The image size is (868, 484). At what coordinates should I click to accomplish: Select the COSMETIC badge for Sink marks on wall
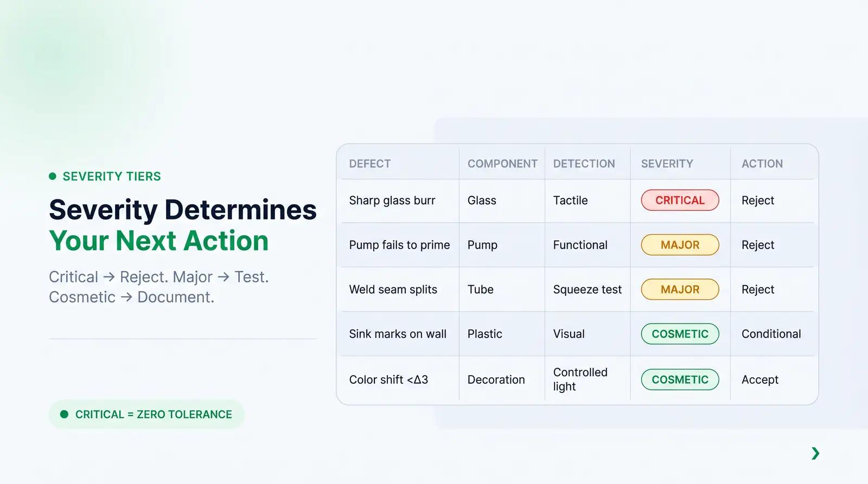(680, 334)
